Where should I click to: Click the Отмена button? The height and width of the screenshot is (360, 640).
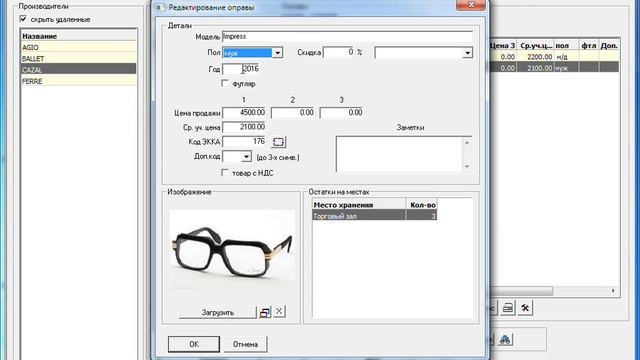245,344
